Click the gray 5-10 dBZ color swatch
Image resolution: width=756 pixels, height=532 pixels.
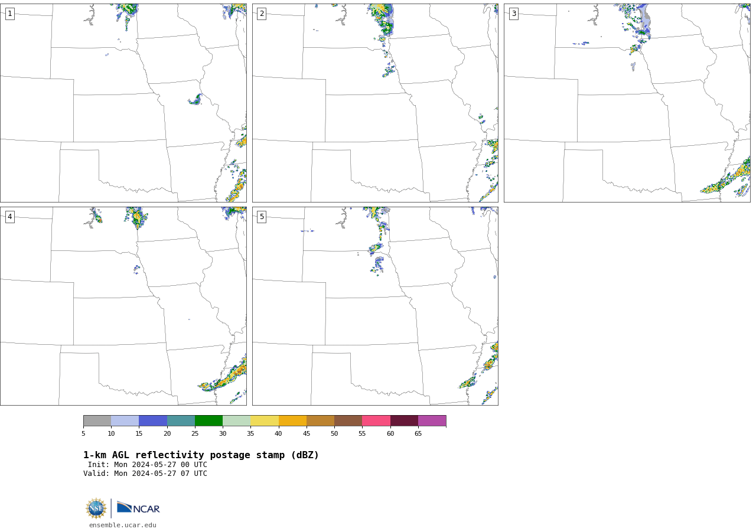pos(97,421)
